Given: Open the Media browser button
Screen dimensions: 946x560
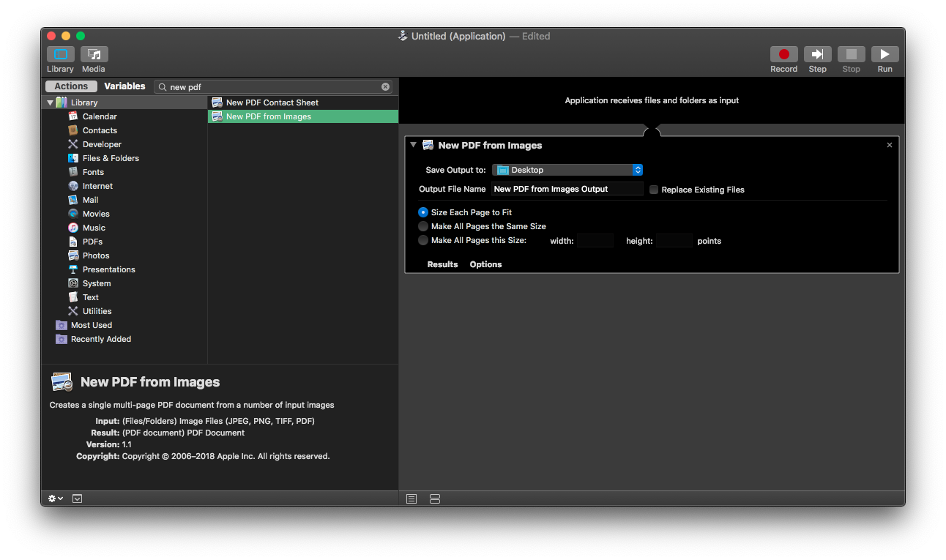Looking at the screenshot, I should click(94, 54).
